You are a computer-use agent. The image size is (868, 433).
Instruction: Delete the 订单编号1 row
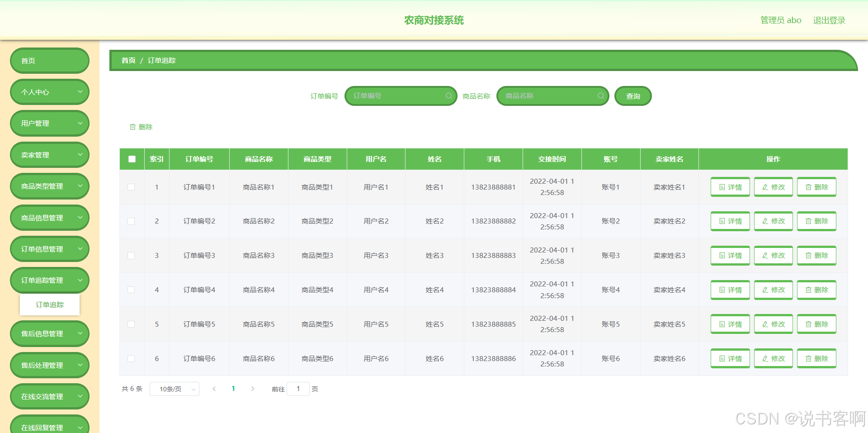point(816,187)
